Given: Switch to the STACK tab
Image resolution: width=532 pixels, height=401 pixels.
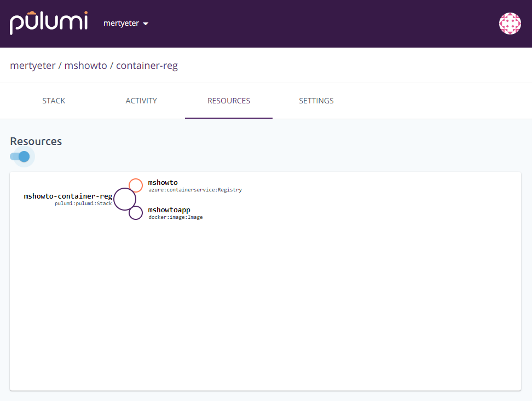Looking at the screenshot, I should coord(54,101).
